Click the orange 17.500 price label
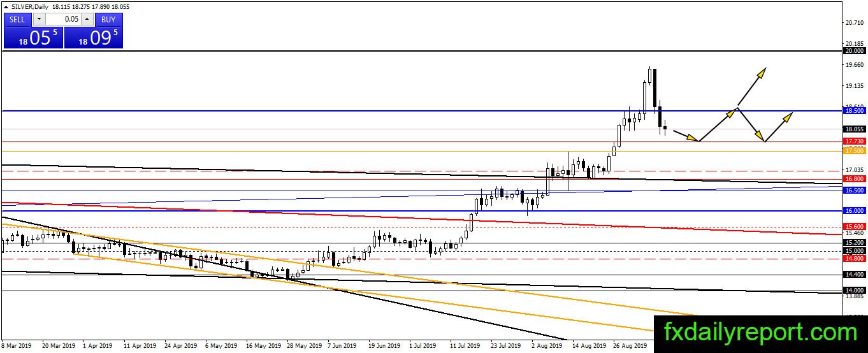 coord(854,150)
